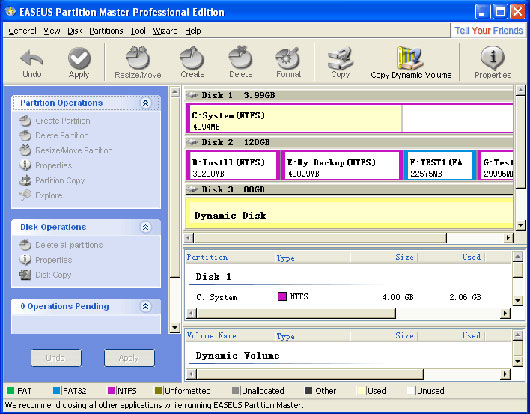Click the C: System row in partition list
The width and height of the screenshot is (530, 414).
tap(347, 297)
